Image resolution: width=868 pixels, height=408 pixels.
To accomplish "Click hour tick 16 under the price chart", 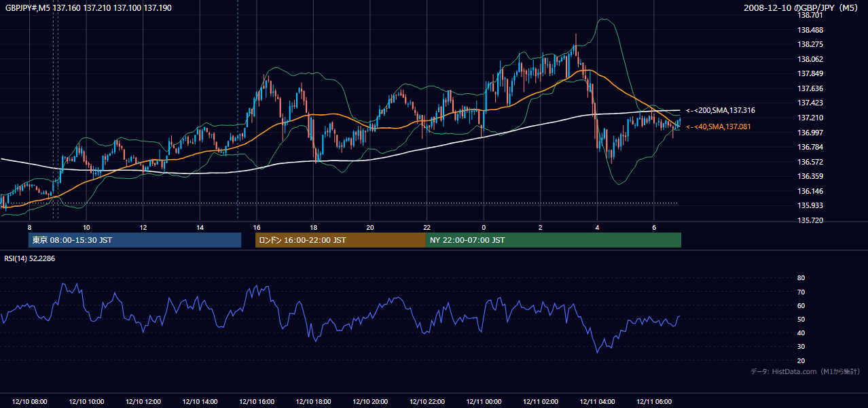I will pos(257,227).
